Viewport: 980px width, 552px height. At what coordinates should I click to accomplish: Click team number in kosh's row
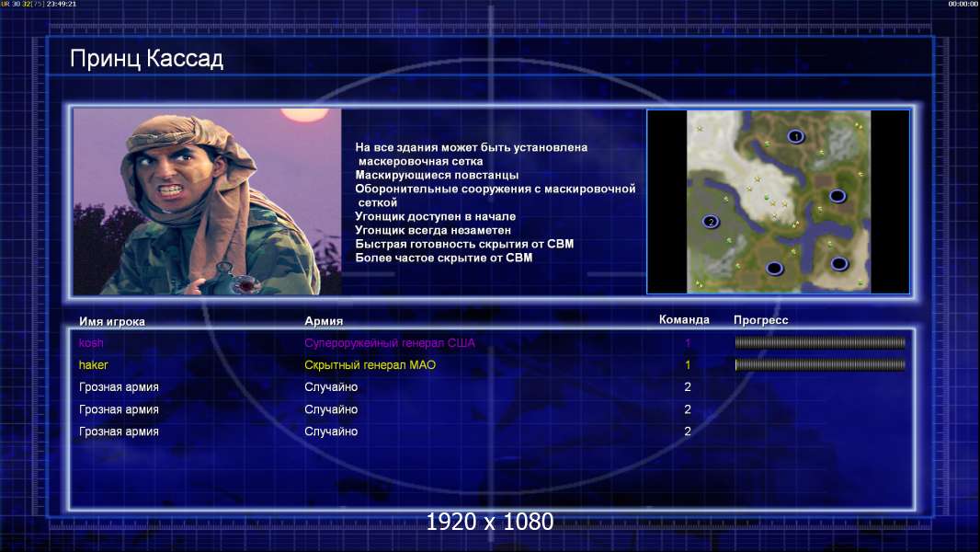[x=688, y=342]
